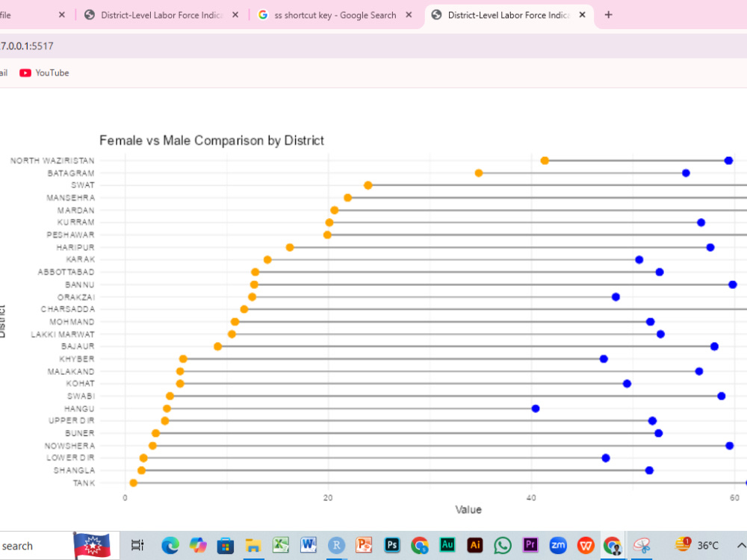Click blue dot on HANGU row
Viewport: 747px width, 560px height.
[536, 408]
